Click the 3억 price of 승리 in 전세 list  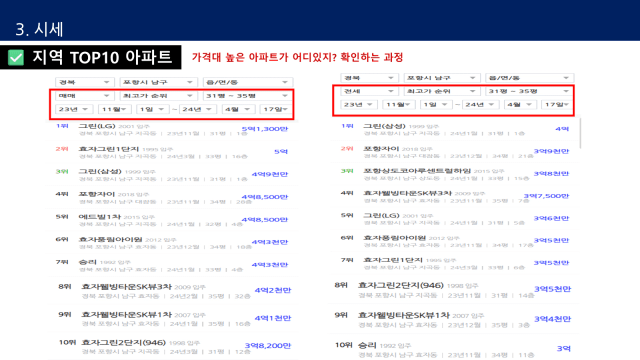click(564, 349)
